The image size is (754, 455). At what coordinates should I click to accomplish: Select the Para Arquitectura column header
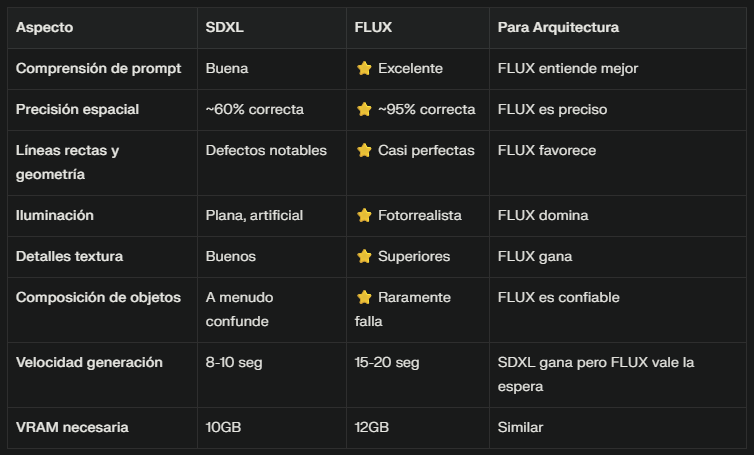click(559, 27)
